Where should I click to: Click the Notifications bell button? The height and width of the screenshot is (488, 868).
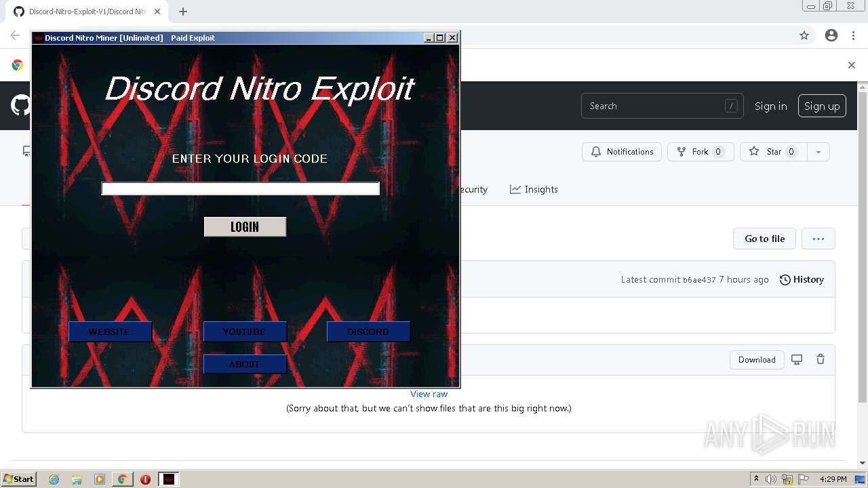(622, 152)
